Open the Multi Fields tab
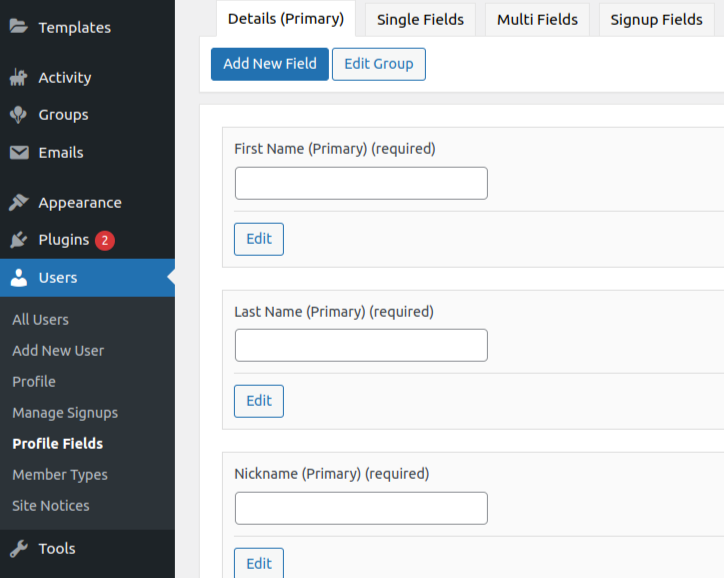The width and height of the screenshot is (724, 578). (x=537, y=20)
